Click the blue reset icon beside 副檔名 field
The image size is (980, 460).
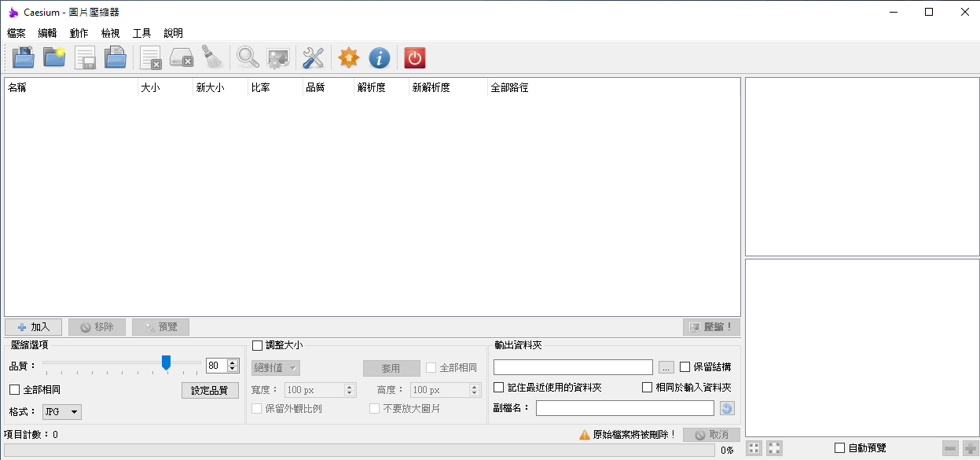[727, 408]
